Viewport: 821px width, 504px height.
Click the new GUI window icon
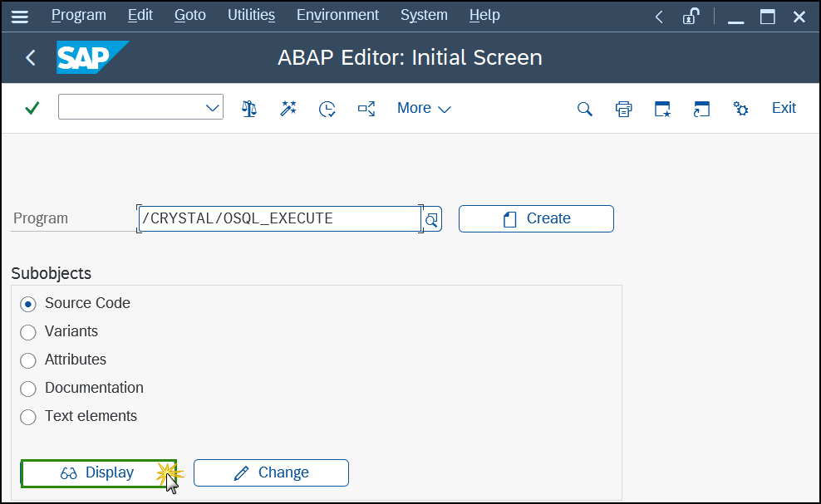(x=662, y=109)
